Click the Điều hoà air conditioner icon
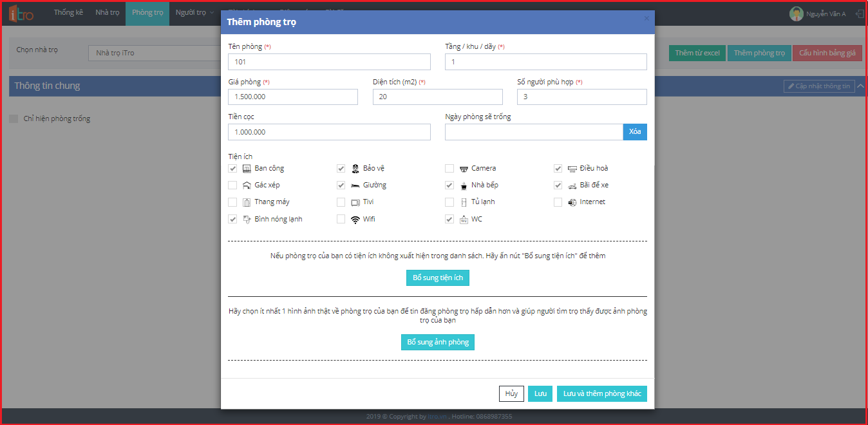This screenshot has width=868, height=425. point(572,169)
